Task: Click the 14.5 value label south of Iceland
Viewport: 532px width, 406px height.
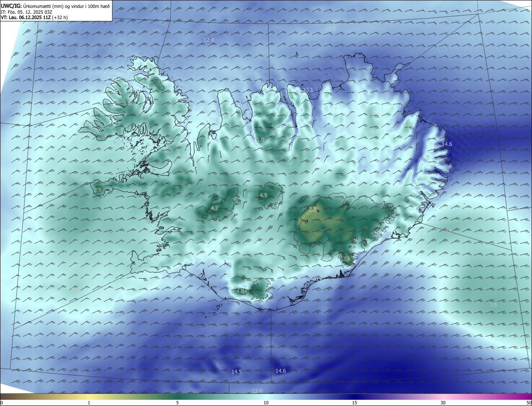Action: point(236,372)
